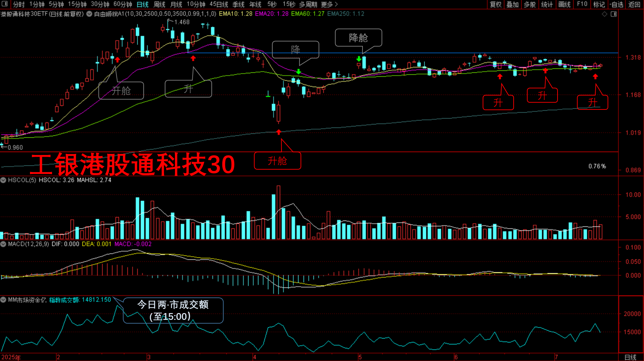The image size is (644, 361).
Task: Switch to 月线 monthly chart
Action: click(x=176, y=4)
